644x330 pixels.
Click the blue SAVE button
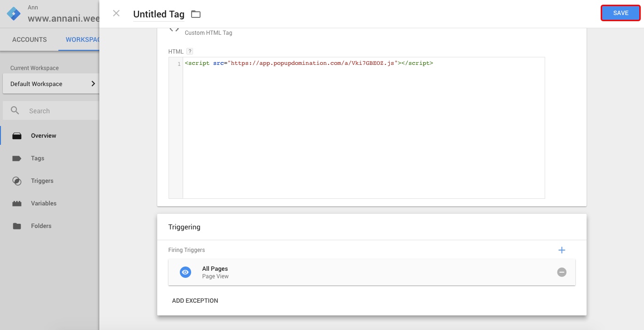click(x=620, y=13)
